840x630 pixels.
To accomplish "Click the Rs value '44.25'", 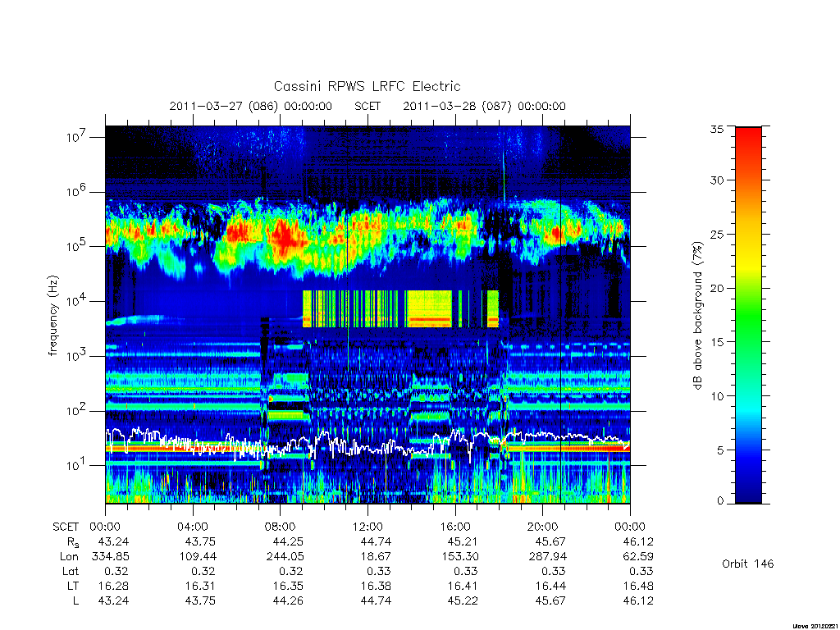I will (x=288, y=541).
